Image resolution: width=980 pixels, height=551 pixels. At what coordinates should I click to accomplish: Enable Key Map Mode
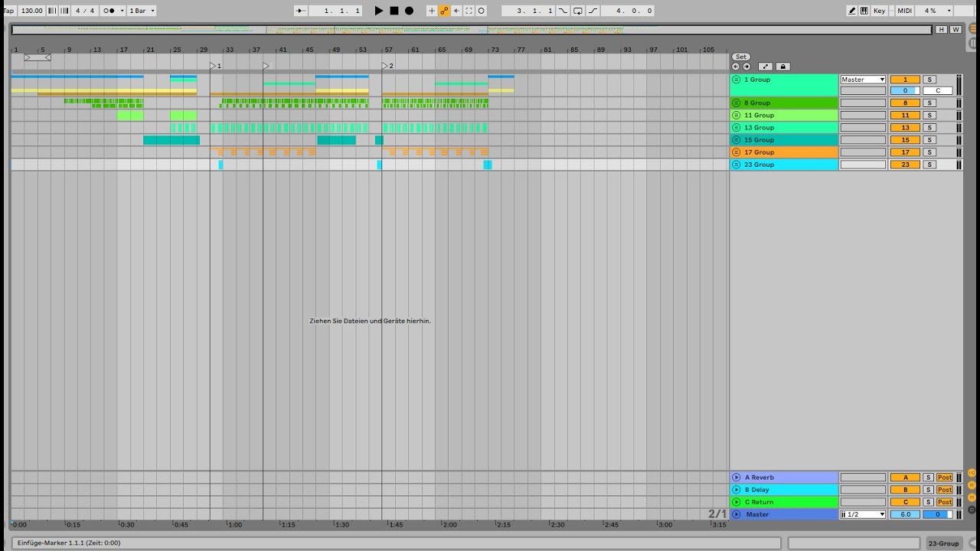click(880, 11)
